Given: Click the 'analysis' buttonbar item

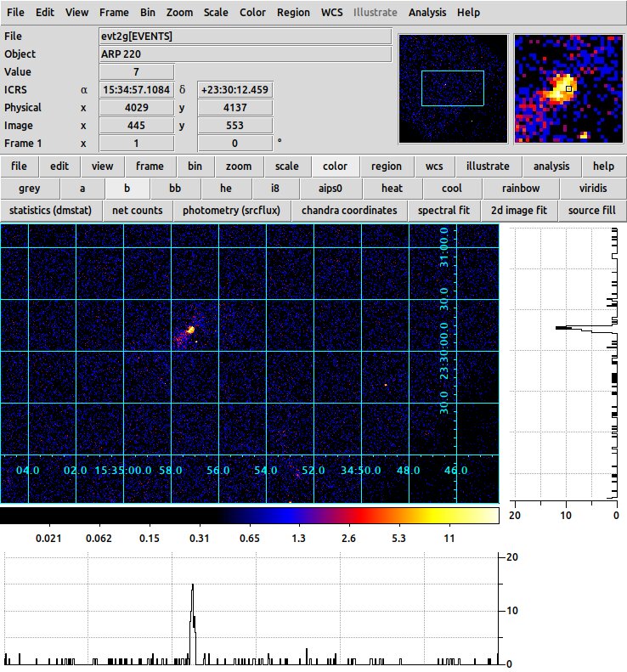Looking at the screenshot, I should pyautogui.click(x=551, y=167).
